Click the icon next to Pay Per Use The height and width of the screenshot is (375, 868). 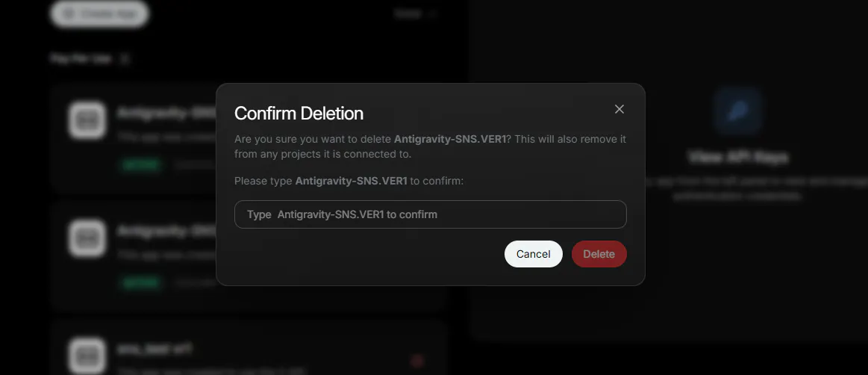(125, 59)
